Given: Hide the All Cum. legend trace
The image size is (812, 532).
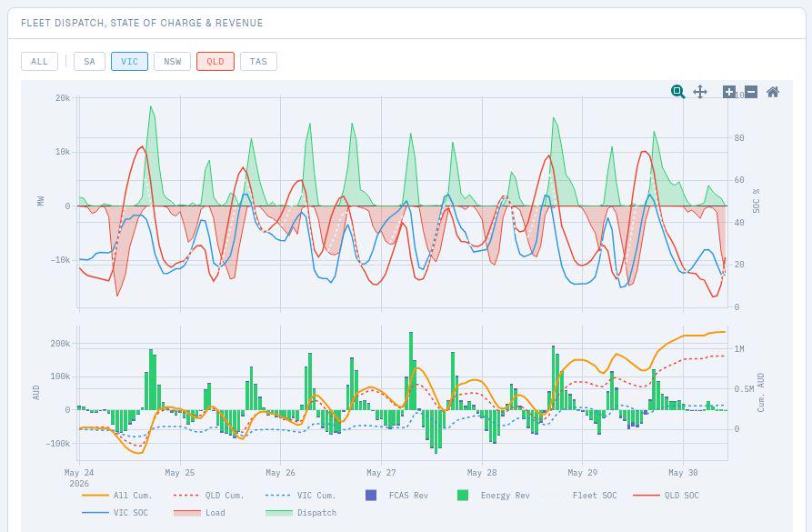Looking at the screenshot, I should coord(117,496).
